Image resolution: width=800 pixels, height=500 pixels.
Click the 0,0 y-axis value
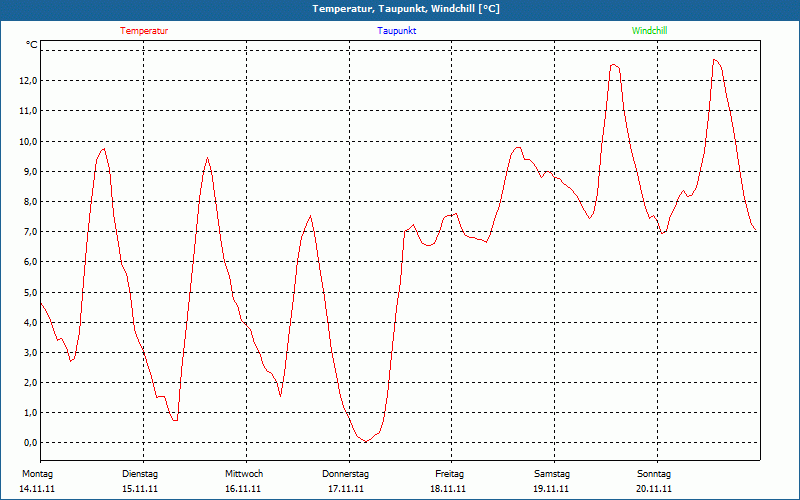tap(31, 443)
